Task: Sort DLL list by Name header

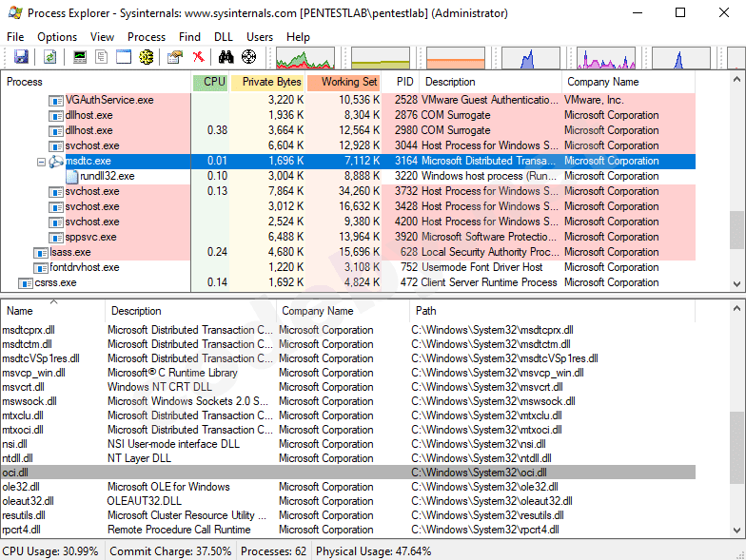Action: point(53,311)
